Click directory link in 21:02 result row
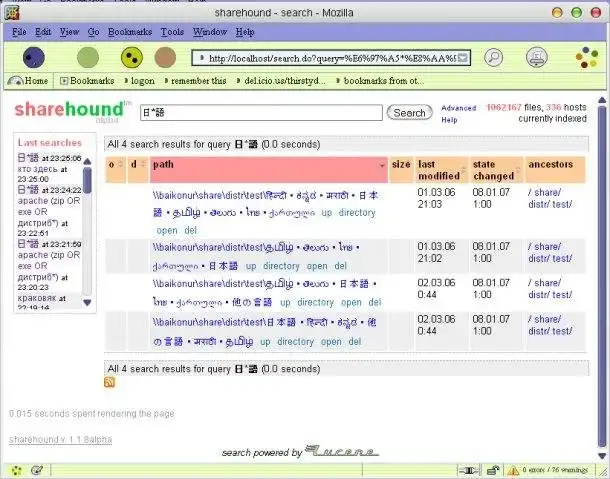This screenshot has height=479, width=610. [281, 266]
